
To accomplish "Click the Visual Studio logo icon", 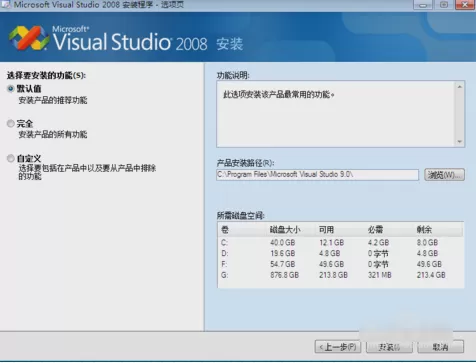I will (29, 38).
